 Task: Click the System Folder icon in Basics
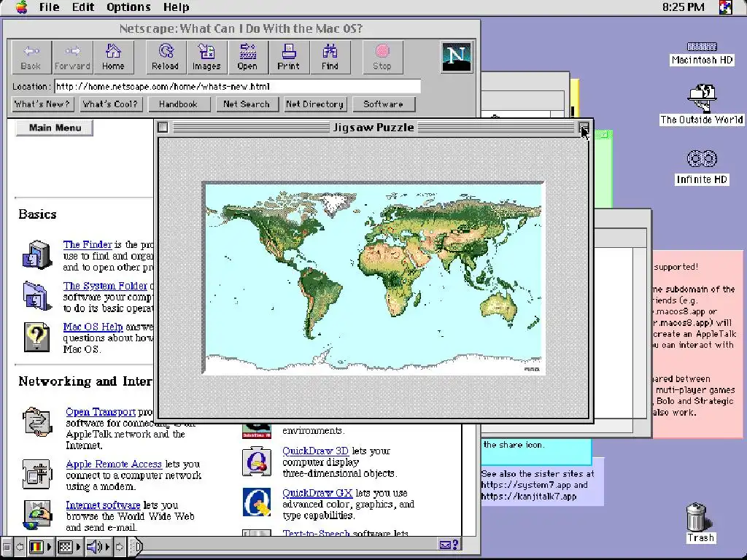point(37,296)
